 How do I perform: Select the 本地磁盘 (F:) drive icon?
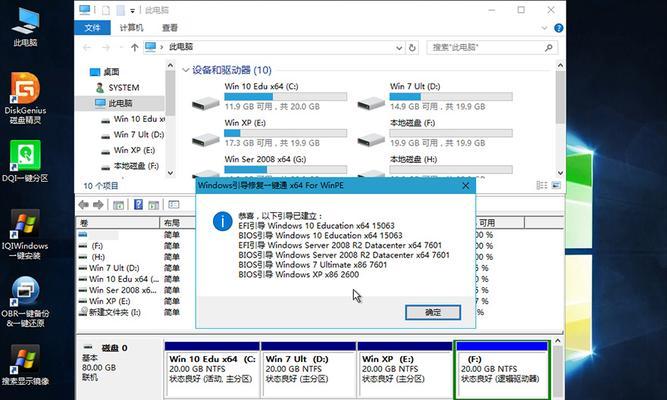coord(371,139)
